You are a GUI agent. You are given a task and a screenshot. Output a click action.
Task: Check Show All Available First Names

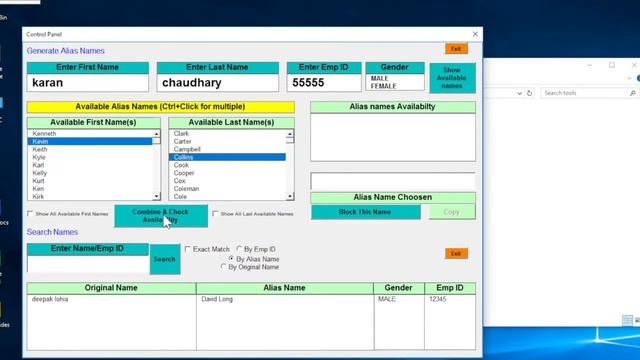[30, 213]
